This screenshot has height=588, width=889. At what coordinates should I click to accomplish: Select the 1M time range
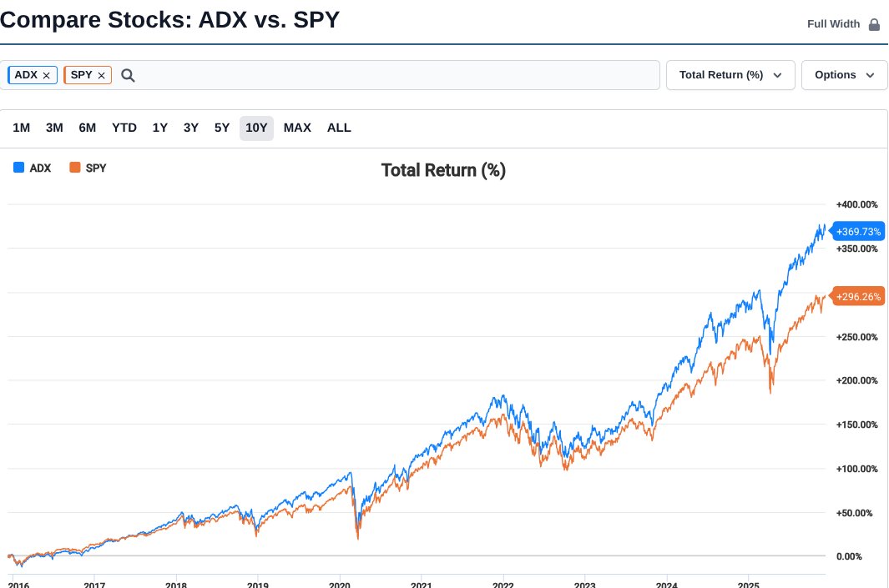[x=22, y=128]
